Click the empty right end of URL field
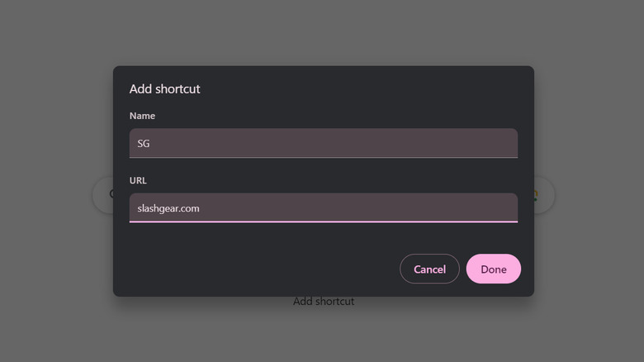 [487, 207]
